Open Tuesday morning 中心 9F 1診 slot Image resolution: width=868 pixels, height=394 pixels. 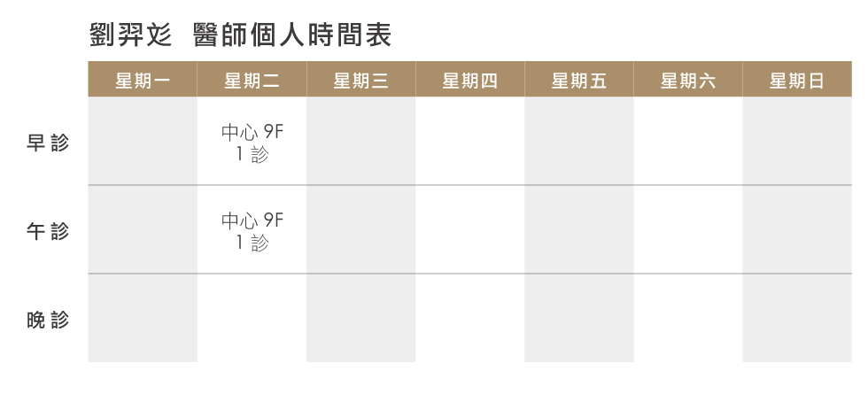point(252,143)
